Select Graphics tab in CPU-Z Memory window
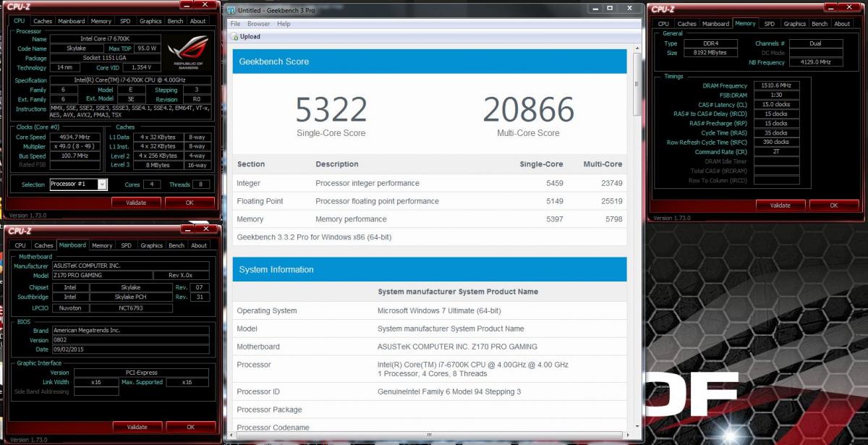This screenshot has height=445, width=868. (795, 24)
